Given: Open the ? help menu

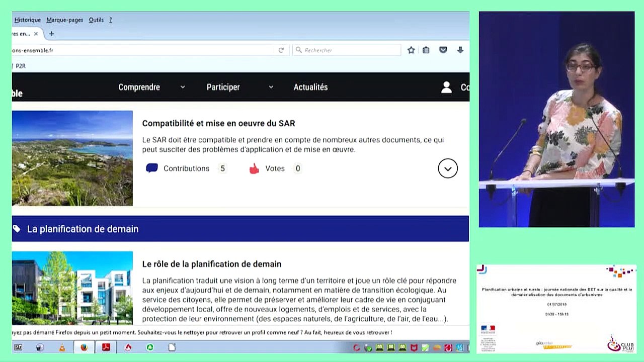Looking at the screenshot, I should (x=111, y=20).
